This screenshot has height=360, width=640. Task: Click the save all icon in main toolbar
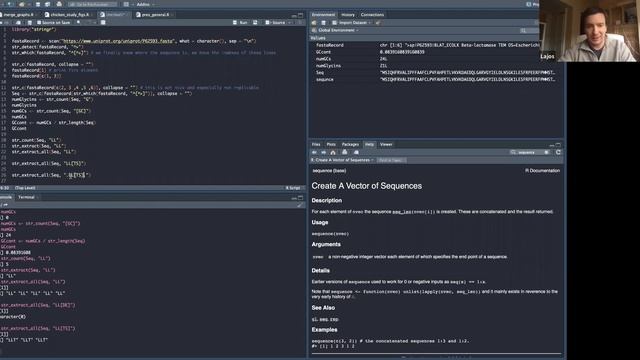[x=47, y=4]
